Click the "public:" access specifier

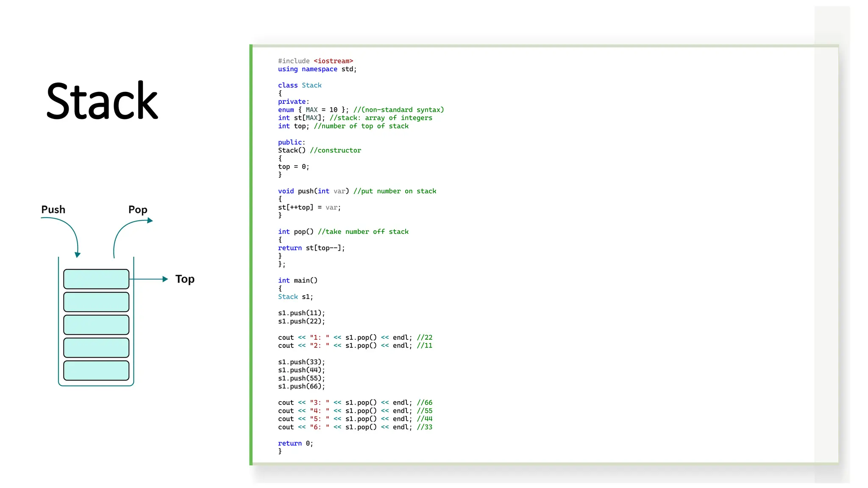point(292,142)
